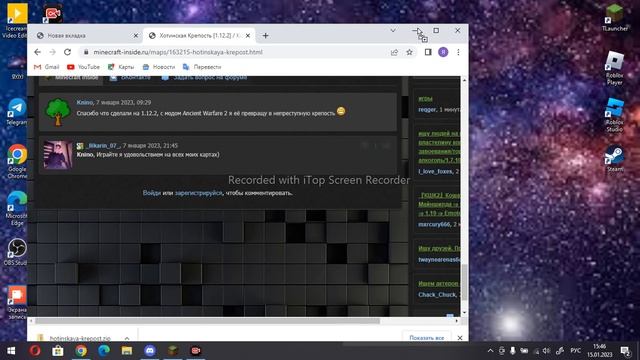This screenshot has width=640, height=360.
Task: Launch Microsoft Edge desktop shortcut
Action: click(x=17, y=208)
